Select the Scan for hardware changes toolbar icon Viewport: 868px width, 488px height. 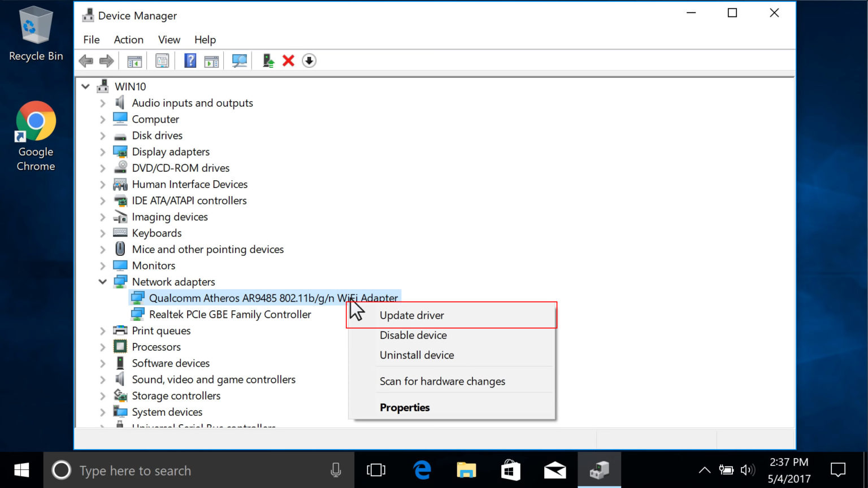[x=239, y=60]
